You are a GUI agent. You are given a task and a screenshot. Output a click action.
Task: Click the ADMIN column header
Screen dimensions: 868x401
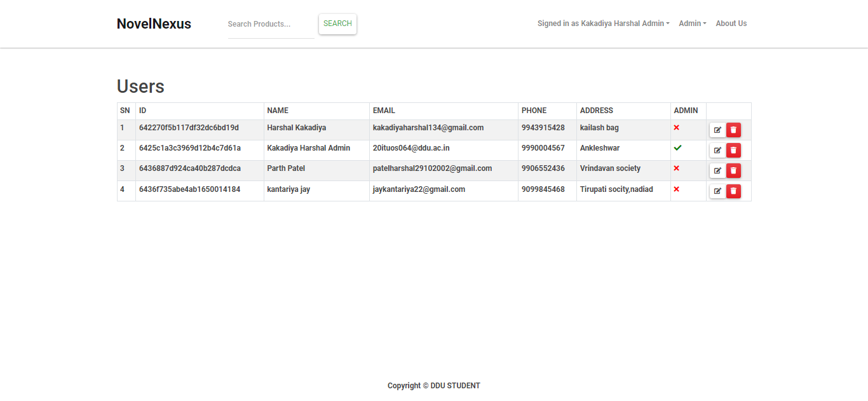click(x=686, y=110)
